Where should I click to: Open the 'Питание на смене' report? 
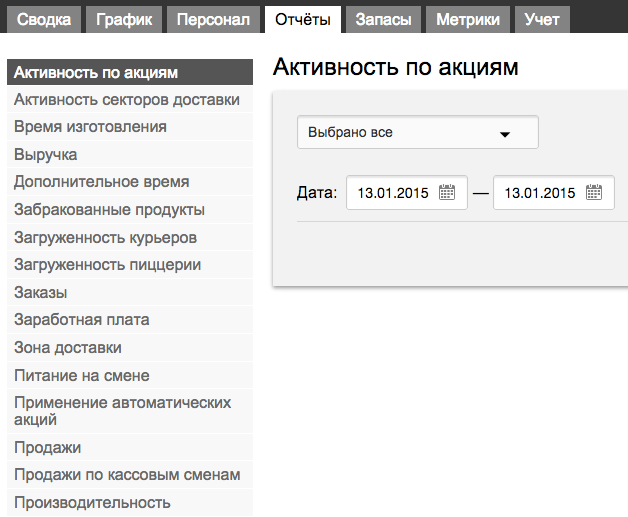coord(130,376)
